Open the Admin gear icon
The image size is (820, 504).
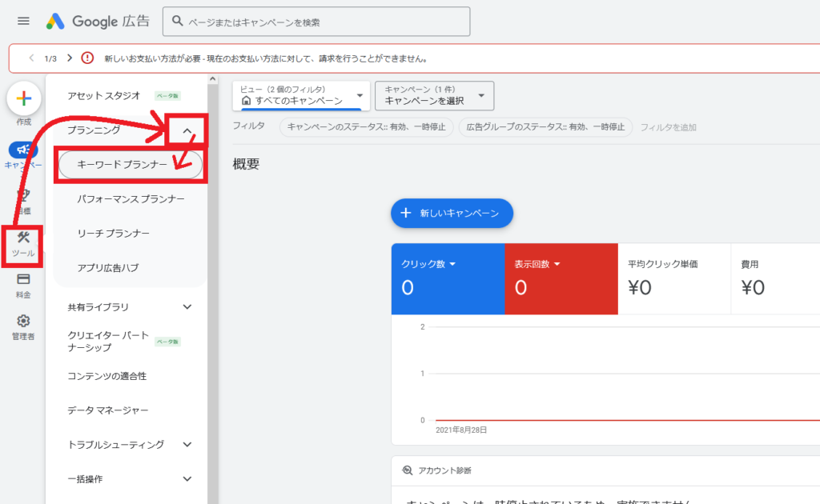(23, 322)
